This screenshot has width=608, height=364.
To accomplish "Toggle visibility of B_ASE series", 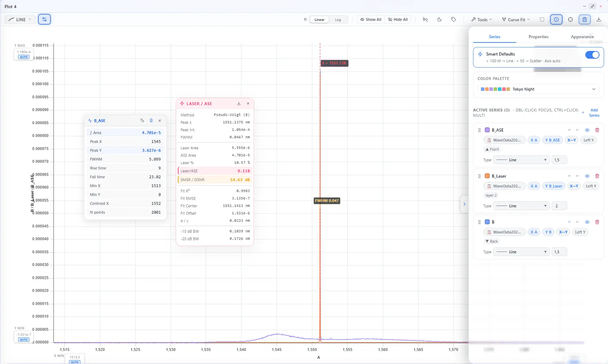I will tap(587, 130).
